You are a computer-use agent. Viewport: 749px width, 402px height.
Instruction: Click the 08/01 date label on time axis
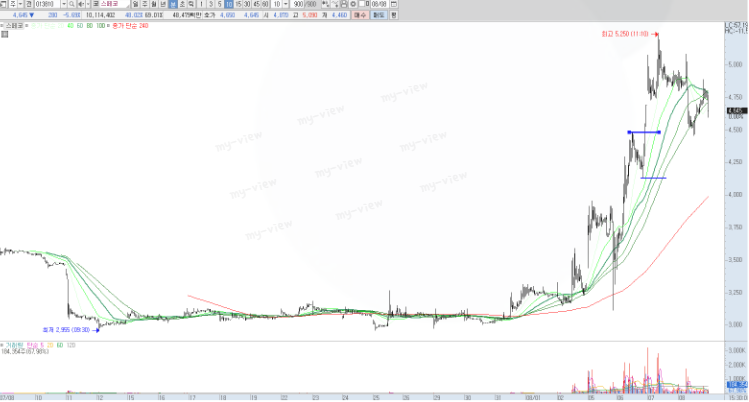[532, 398]
